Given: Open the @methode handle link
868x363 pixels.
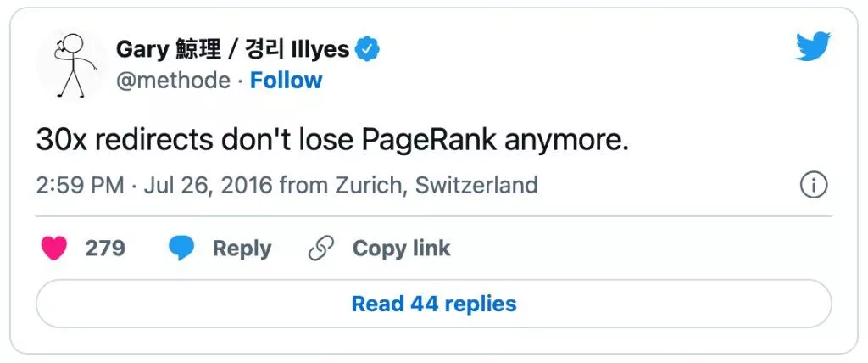Looking at the screenshot, I should click(173, 81).
